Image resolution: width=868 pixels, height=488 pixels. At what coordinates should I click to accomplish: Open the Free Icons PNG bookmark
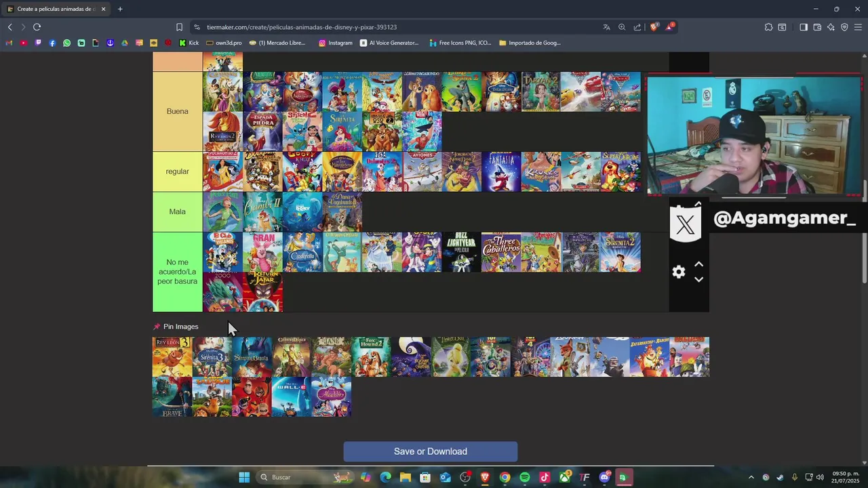460,43
